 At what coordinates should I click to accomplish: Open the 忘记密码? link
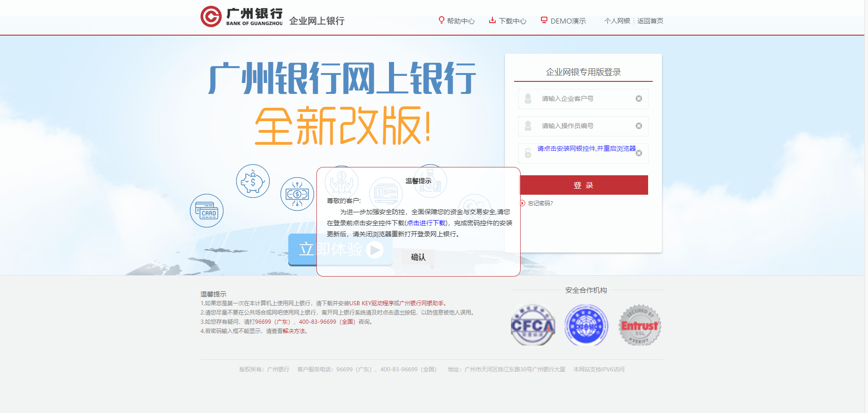point(540,203)
